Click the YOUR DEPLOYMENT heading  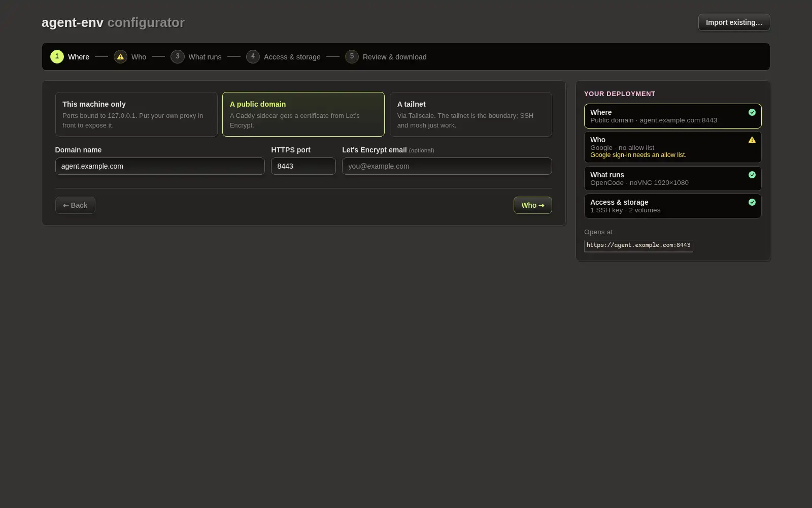620,93
